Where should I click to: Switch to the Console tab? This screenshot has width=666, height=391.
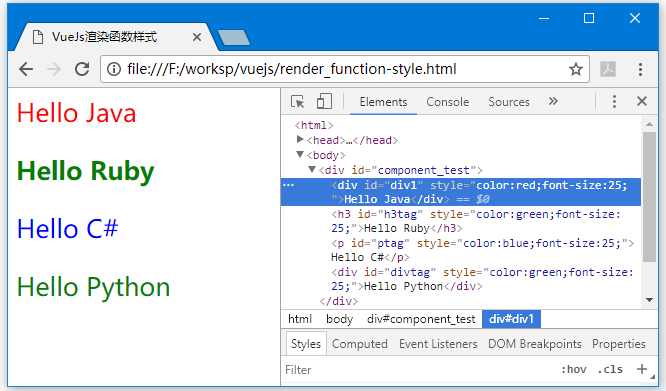tap(448, 102)
